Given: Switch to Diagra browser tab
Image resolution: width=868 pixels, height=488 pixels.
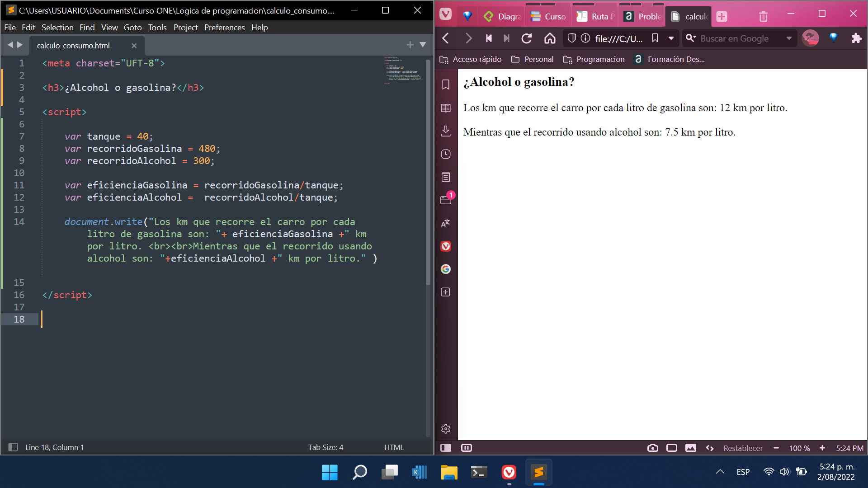Looking at the screenshot, I should (x=502, y=16).
